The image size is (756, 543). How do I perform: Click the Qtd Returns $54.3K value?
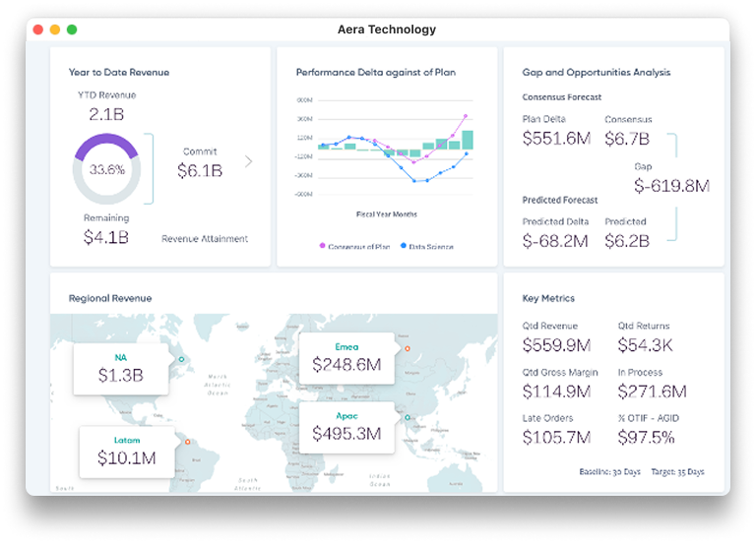pyautogui.click(x=645, y=345)
